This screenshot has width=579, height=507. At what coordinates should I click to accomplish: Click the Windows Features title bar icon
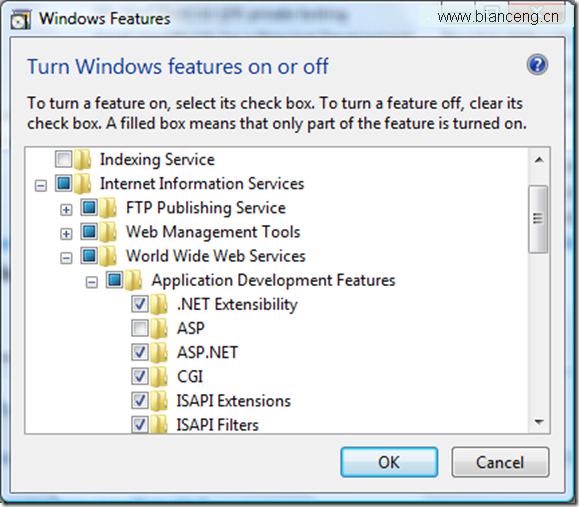coord(20,19)
